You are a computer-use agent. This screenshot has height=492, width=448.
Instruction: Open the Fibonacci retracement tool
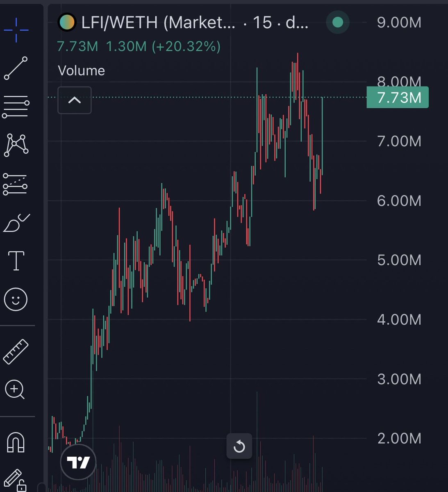point(16,107)
